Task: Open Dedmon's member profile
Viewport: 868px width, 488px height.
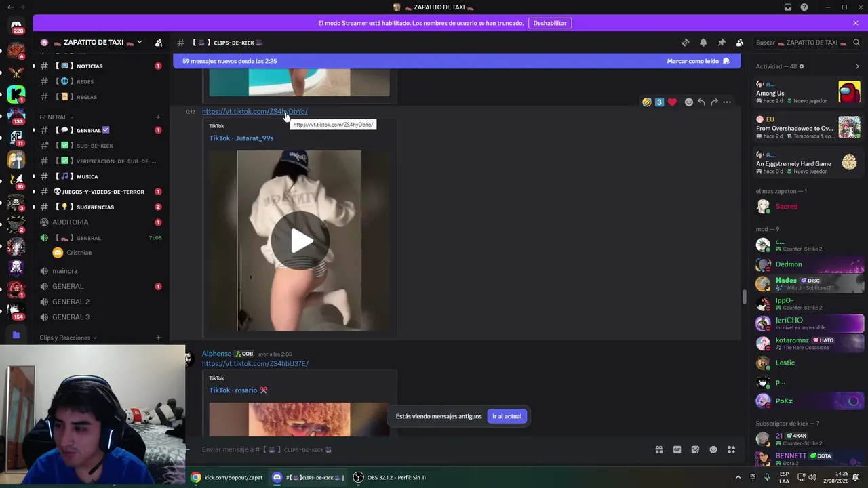Action: pos(808,264)
